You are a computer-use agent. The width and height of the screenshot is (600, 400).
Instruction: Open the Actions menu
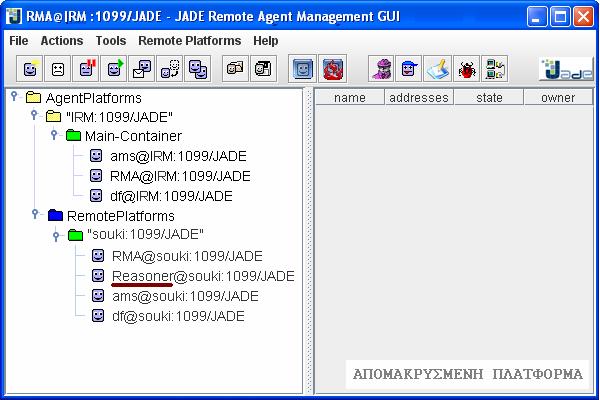pos(62,41)
